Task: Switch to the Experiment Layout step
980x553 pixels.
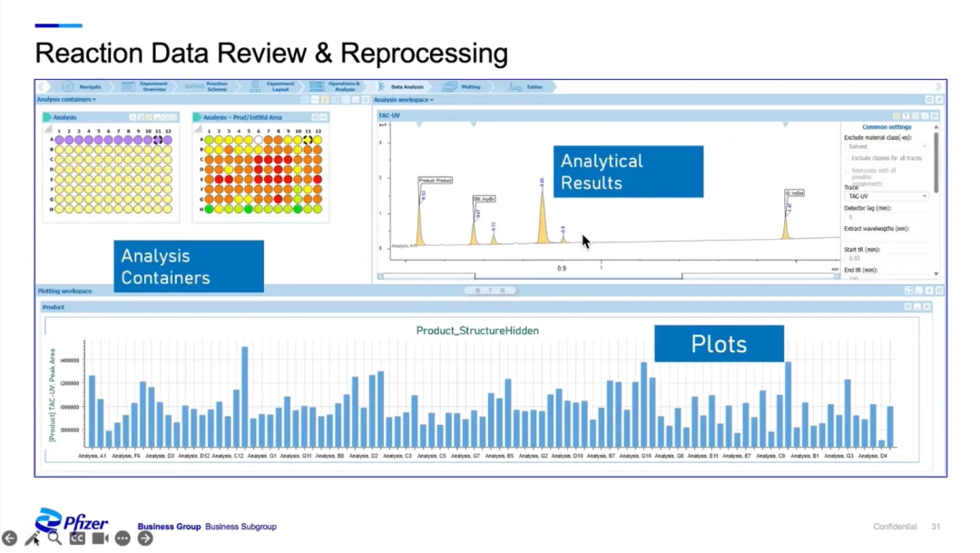Action: tap(272, 87)
